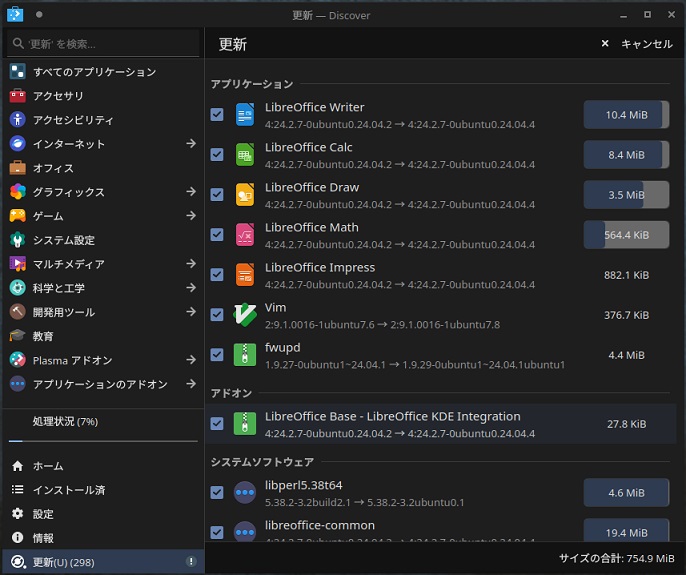Expand the インターネット category arrow

coord(191,144)
